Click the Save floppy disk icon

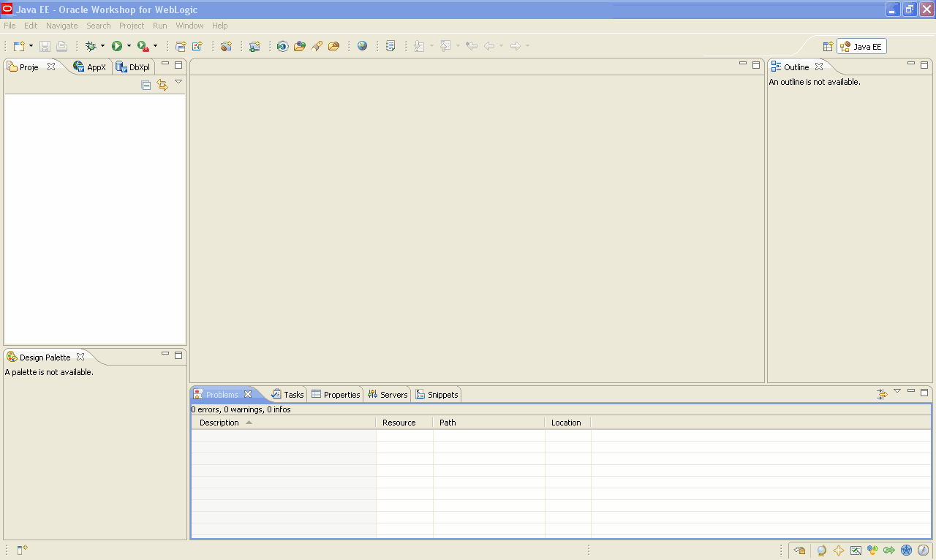coord(45,46)
